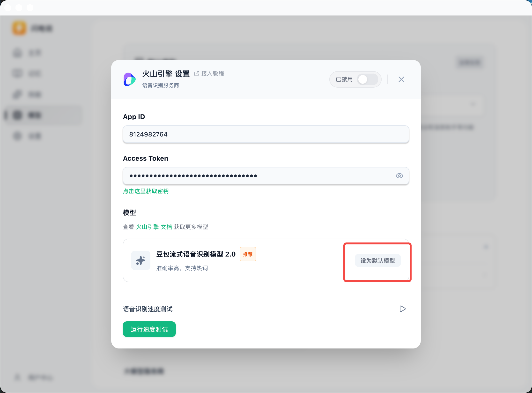The width and height of the screenshot is (532, 393).
Task: Open 点击这里获取密钥 link
Action: (x=146, y=191)
